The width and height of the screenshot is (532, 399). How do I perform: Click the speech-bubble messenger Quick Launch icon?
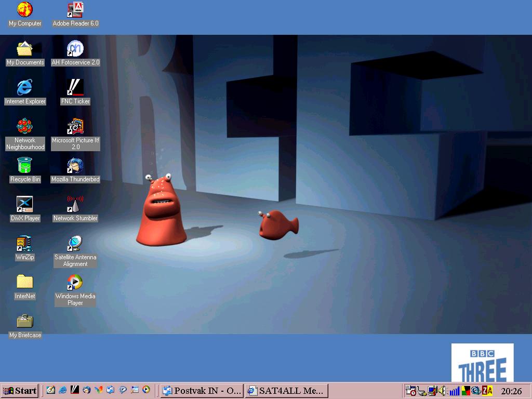[123, 390]
